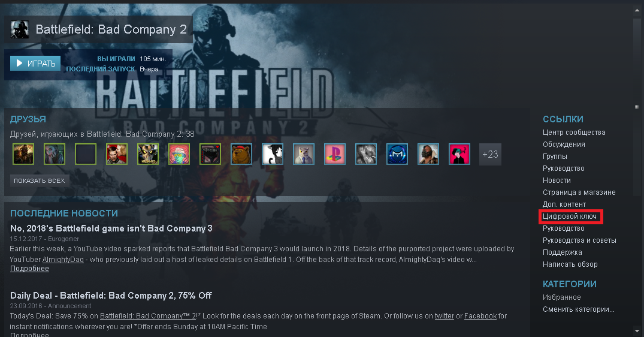Open the bearded man friend avatar
Viewport: 644px width, 337px height.
point(428,154)
